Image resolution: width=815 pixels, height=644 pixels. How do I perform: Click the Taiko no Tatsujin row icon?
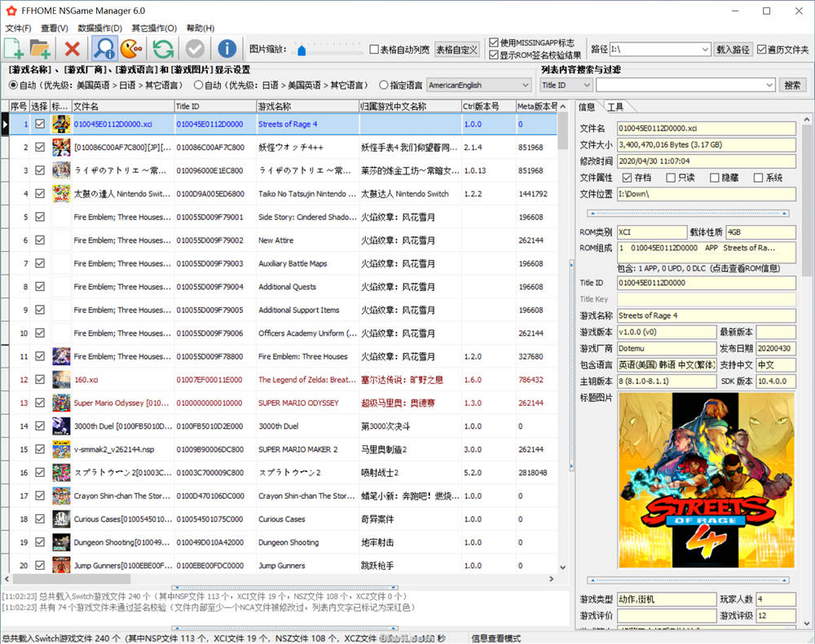[61, 194]
